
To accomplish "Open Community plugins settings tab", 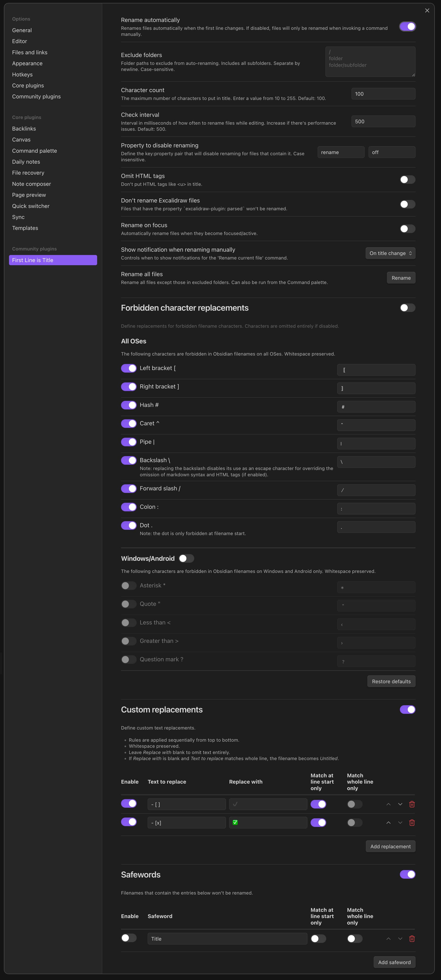I will click(37, 97).
